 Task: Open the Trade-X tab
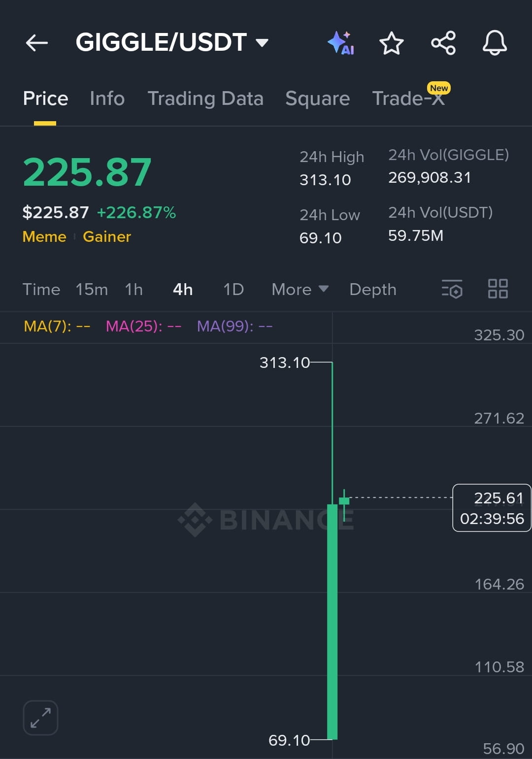(409, 98)
